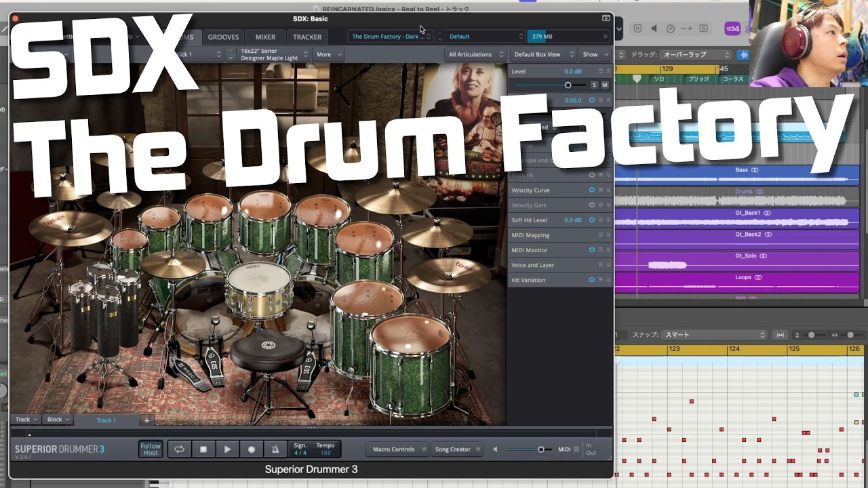Click the Soft Hit Level 0.0 dB value
The height and width of the screenshot is (488, 868).
point(572,220)
